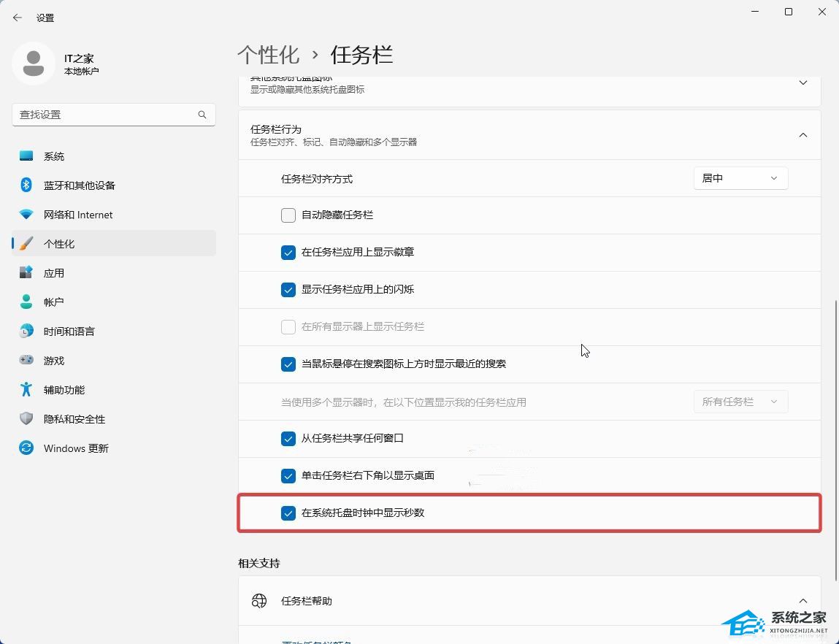Disable 在任务栏应用上显示徽章
839x644 pixels.
click(x=288, y=252)
